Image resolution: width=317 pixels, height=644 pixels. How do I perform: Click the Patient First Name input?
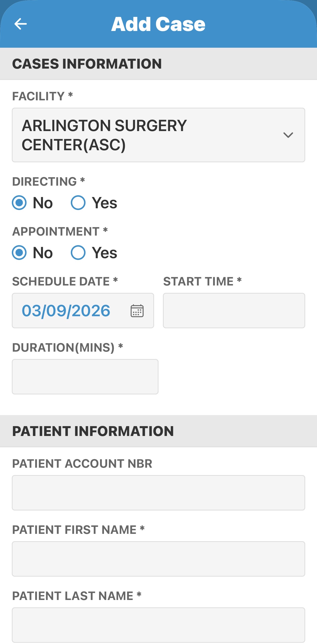[x=158, y=559]
